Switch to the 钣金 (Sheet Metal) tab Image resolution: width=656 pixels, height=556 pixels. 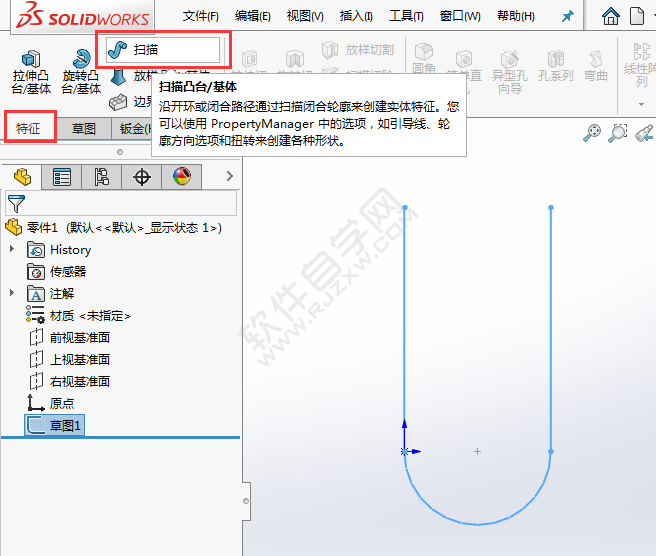coord(133,128)
